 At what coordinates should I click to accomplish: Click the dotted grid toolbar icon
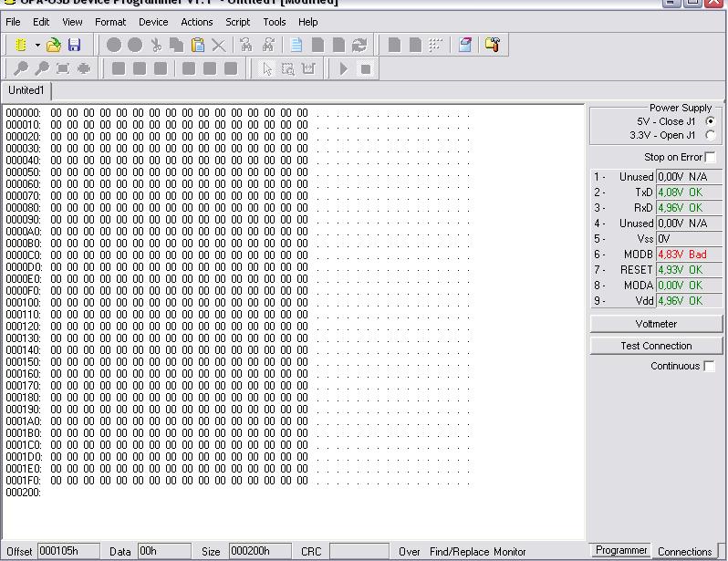tap(436, 45)
